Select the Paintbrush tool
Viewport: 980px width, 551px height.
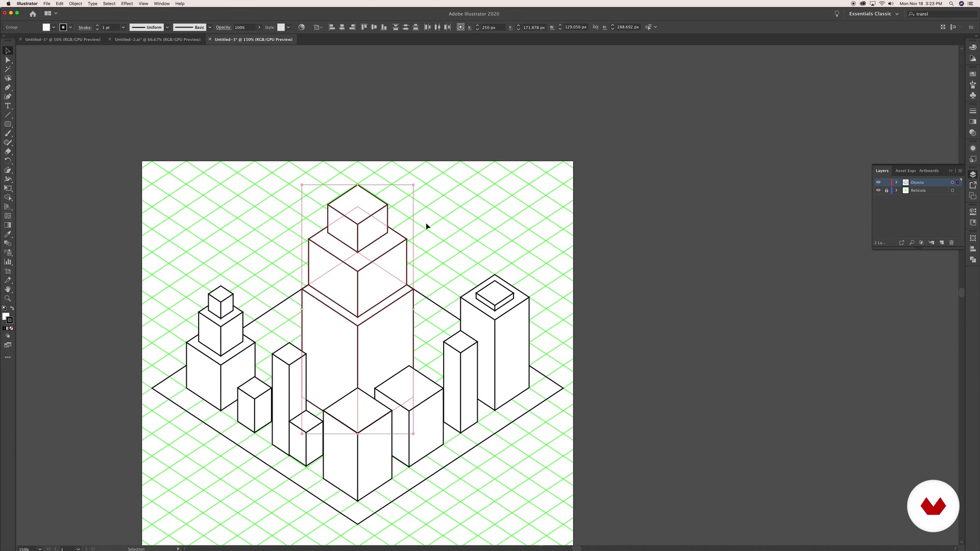[8, 133]
